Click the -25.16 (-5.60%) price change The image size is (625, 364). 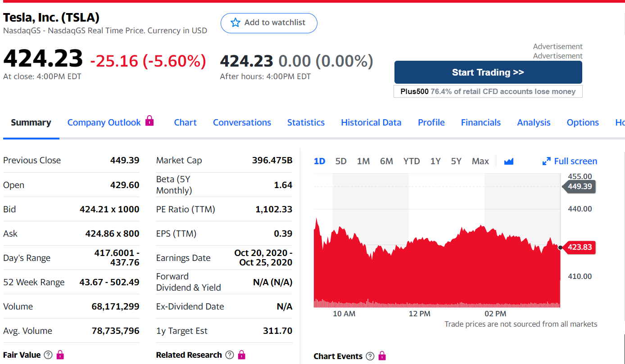click(148, 61)
